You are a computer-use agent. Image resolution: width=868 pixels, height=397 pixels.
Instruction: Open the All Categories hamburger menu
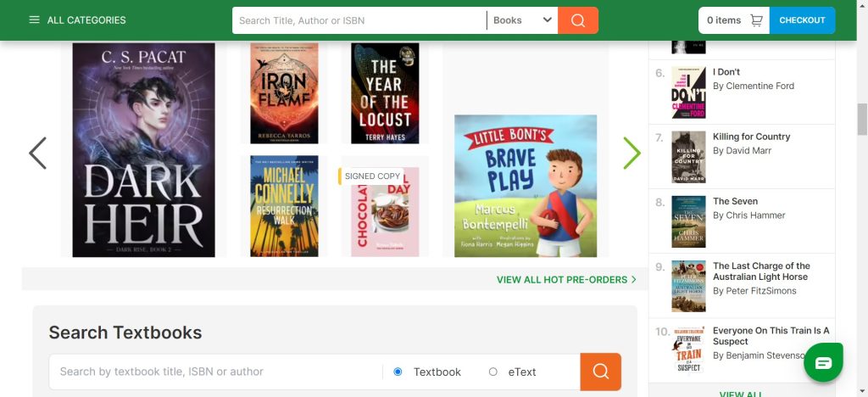(35, 20)
